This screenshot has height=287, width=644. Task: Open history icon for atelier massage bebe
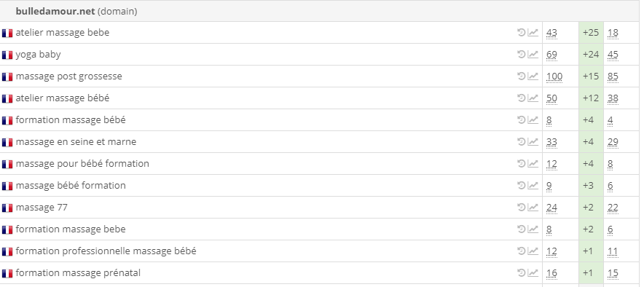[521, 33]
